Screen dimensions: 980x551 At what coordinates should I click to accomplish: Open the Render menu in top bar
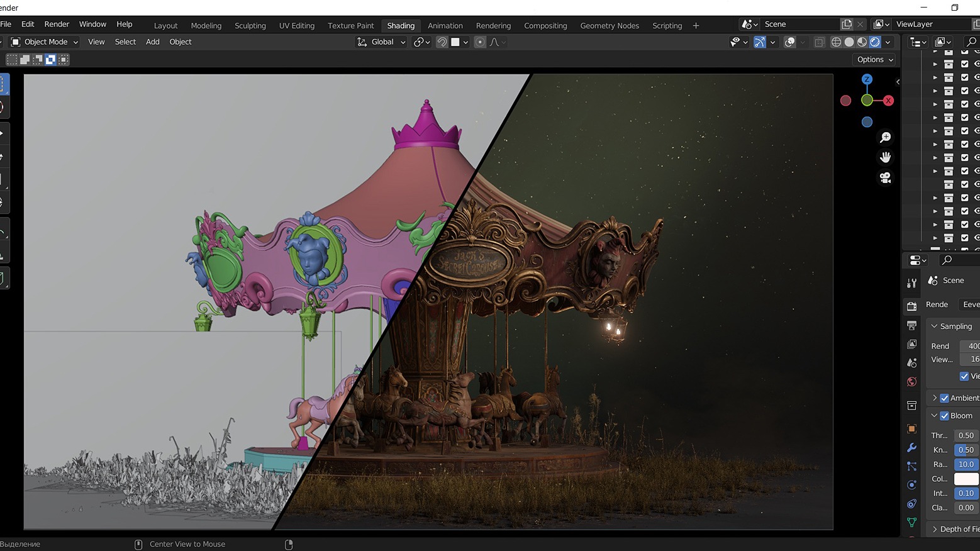click(57, 24)
